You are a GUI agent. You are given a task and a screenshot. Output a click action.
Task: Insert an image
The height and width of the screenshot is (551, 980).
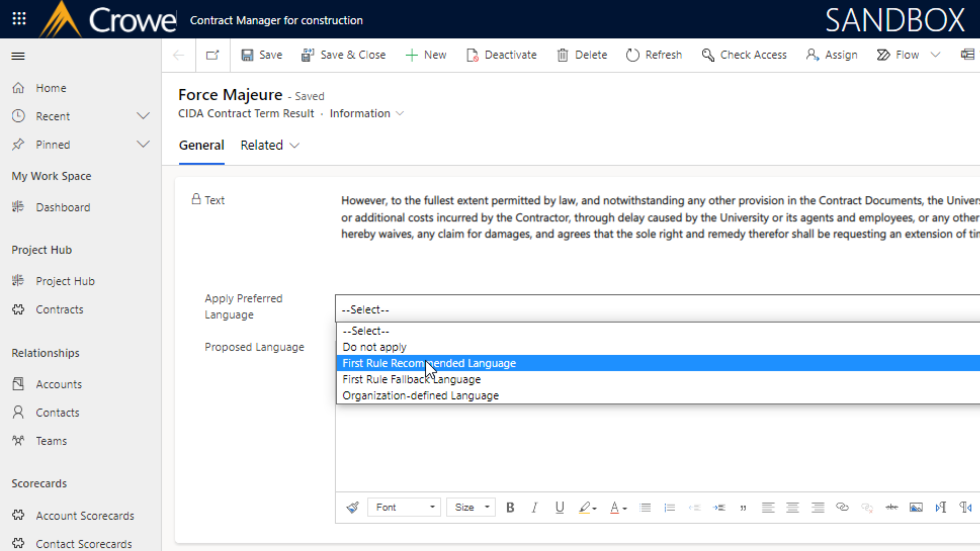tap(916, 507)
